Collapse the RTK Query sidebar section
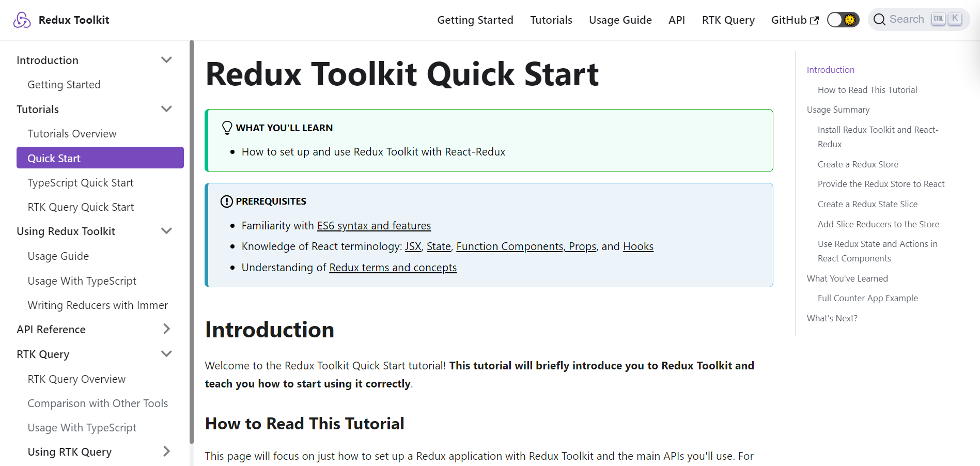This screenshot has height=466, width=980. click(166, 354)
